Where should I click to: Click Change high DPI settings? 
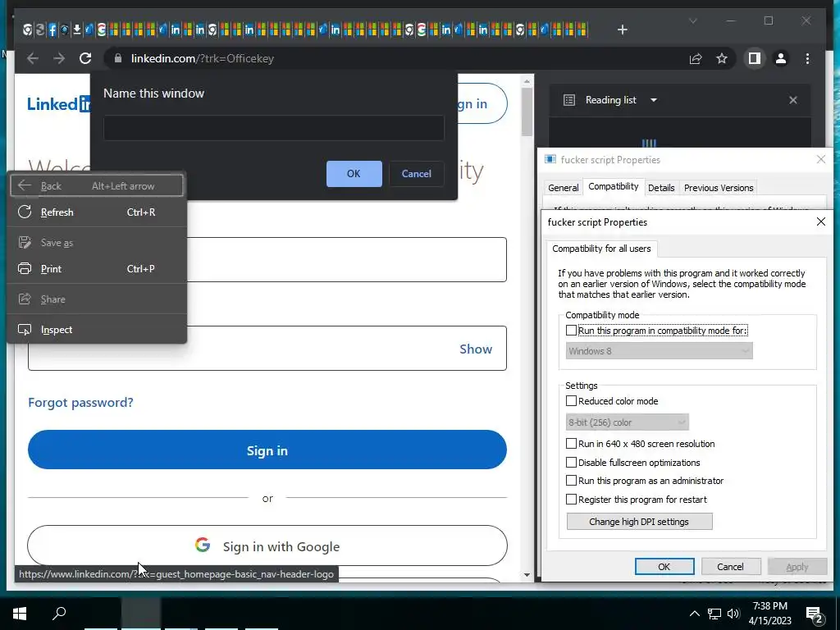pos(639,521)
